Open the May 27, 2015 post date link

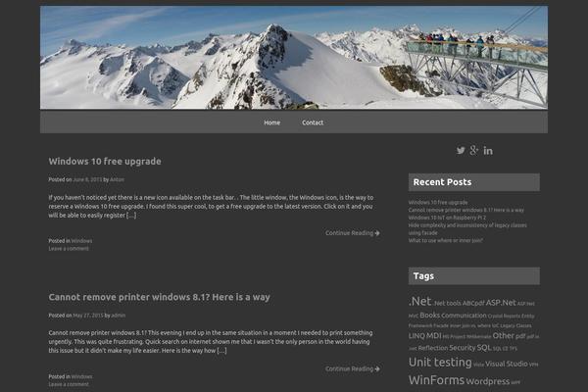[88, 316]
